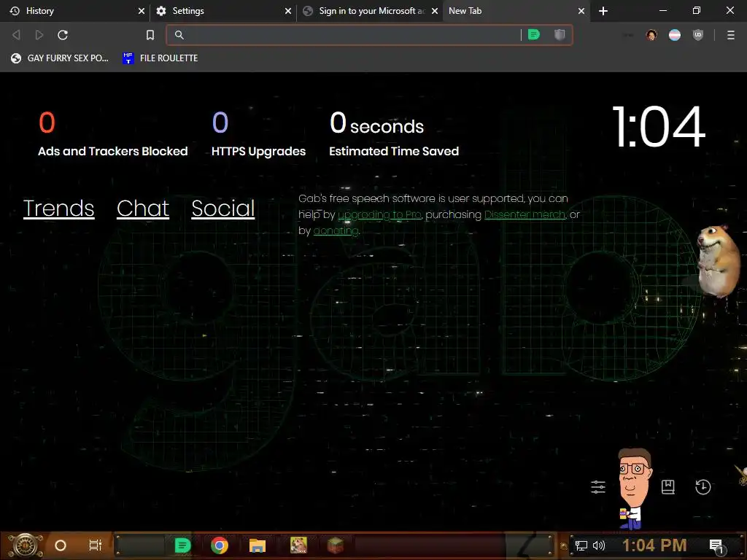Open the Chat link
The width and height of the screenshot is (747, 560).
point(143,209)
